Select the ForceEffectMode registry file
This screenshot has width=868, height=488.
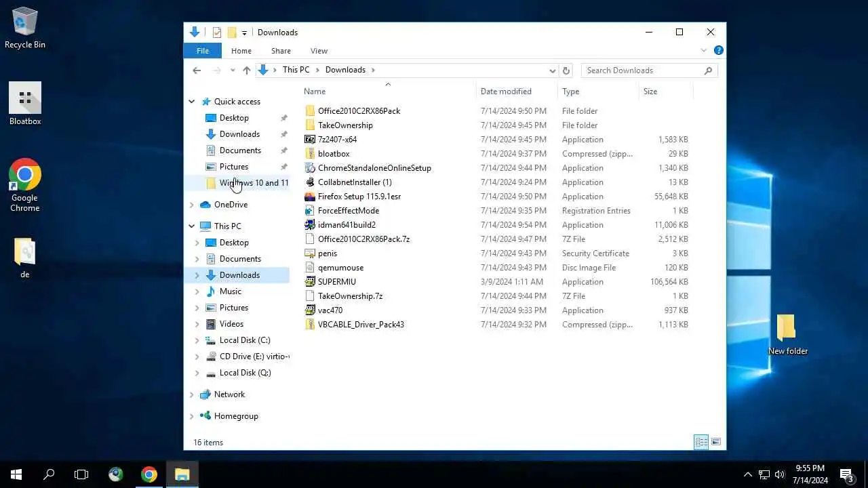349,211
